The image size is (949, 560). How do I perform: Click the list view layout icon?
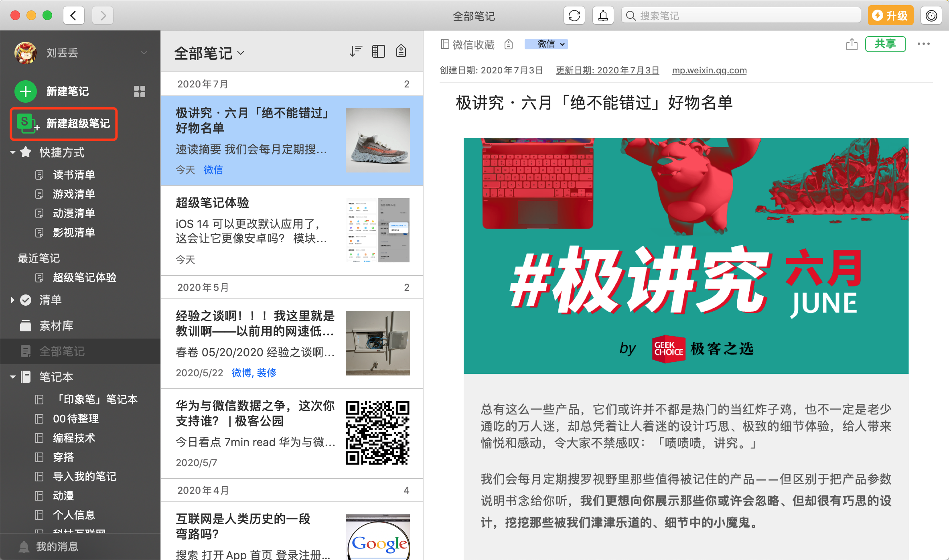pos(378,51)
